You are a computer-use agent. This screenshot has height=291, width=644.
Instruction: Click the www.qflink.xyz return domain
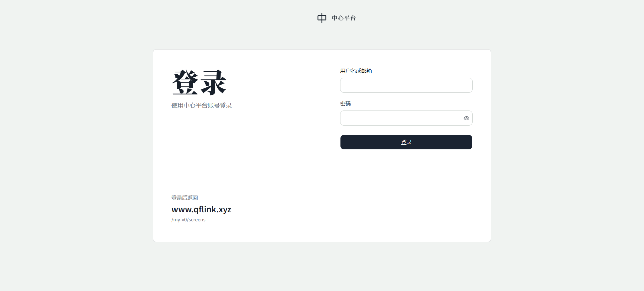[x=201, y=209]
